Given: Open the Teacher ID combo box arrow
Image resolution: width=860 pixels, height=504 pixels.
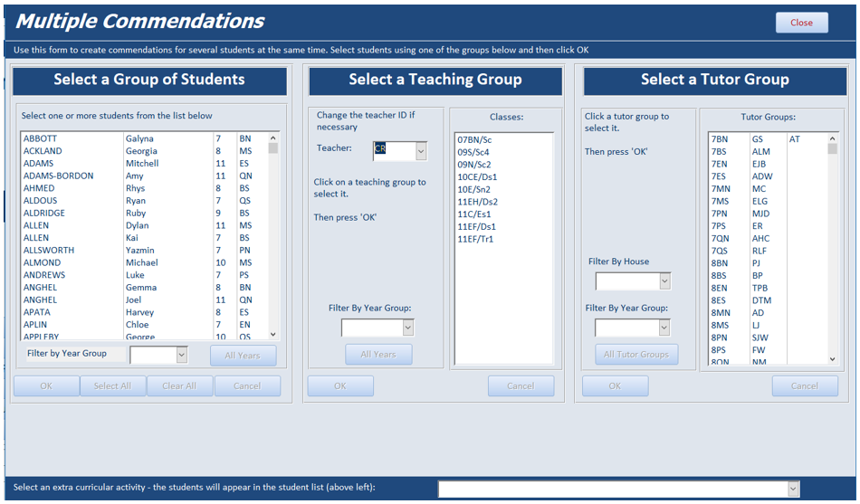Looking at the screenshot, I should point(421,151).
